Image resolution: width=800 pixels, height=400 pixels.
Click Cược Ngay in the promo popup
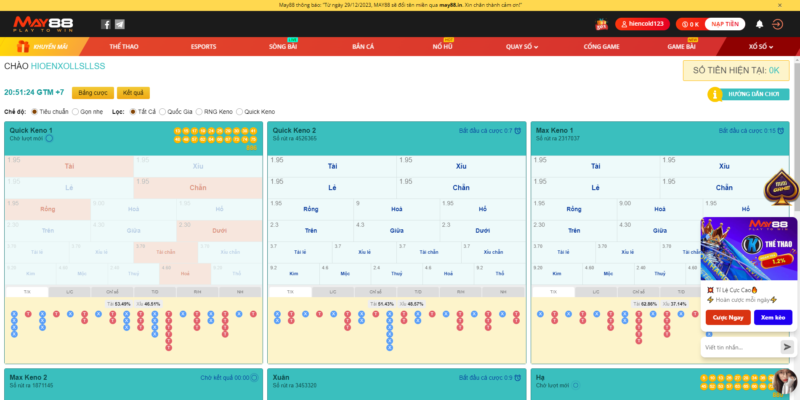[x=728, y=317]
